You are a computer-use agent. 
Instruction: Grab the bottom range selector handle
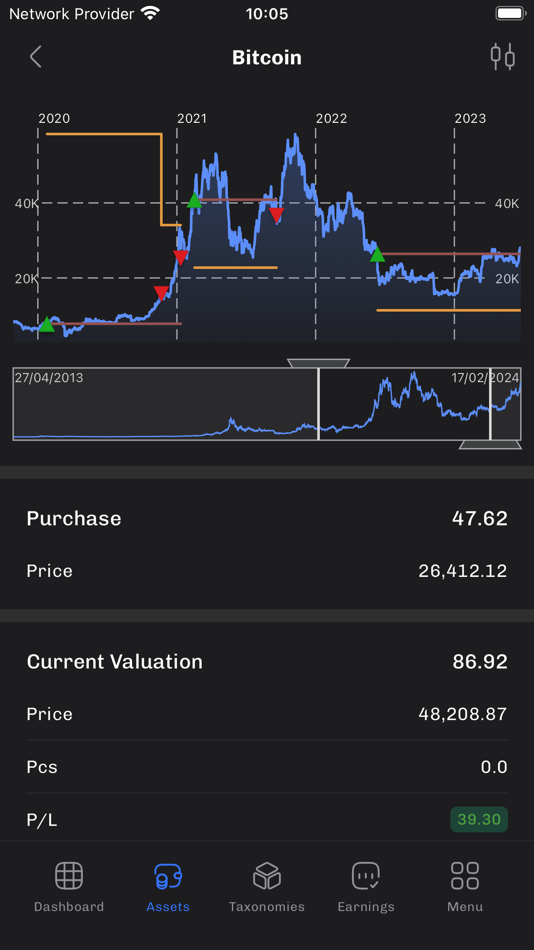(x=490, y=445)
